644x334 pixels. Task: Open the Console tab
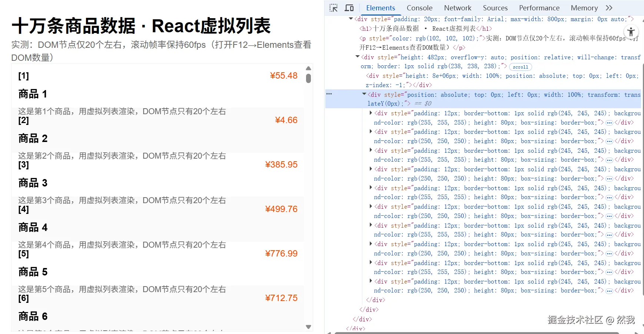pos(419,8)
